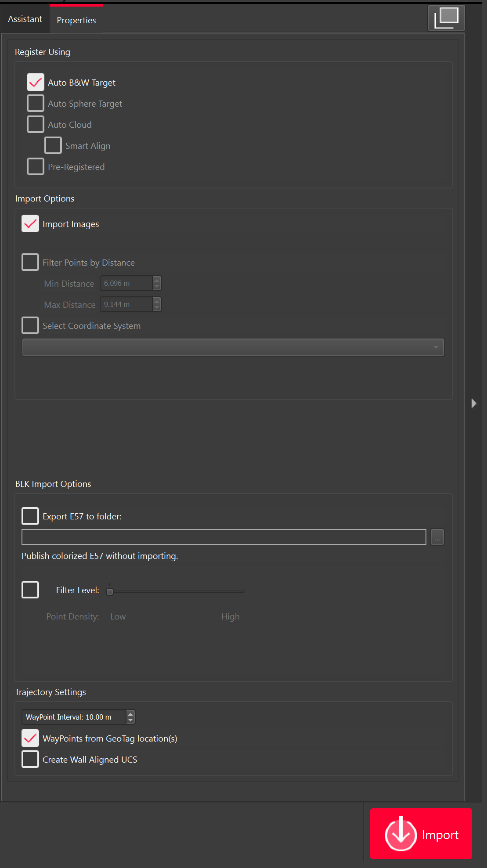Viewport: 487px width, 868px height.
Task: Click the browse folder ellipsis button
Action: click(437, 537)
